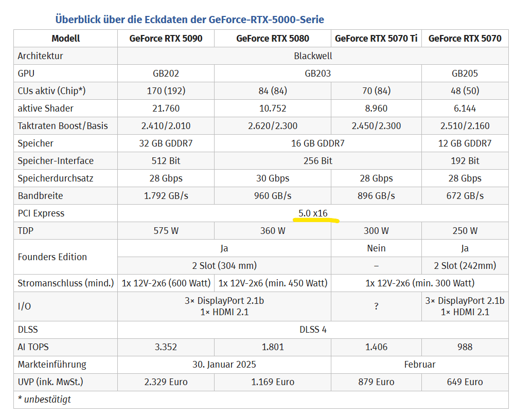Click the '360 W' TDP cell
This screenshot has width=532, height=417.
coord(273,230)
